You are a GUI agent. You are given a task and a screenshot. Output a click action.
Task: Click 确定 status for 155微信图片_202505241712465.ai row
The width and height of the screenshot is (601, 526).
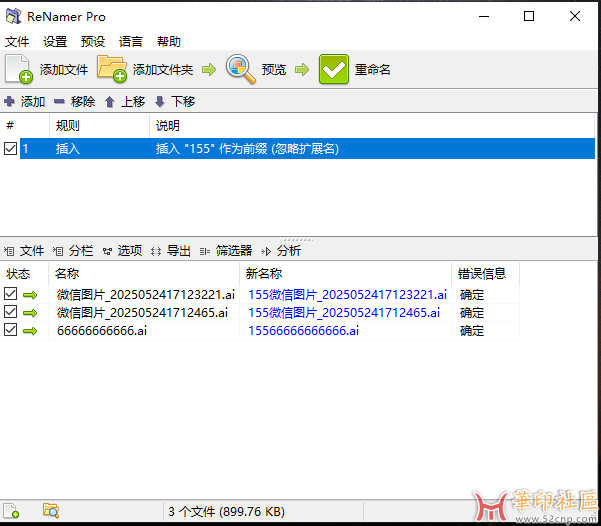pyautogui.click(x=472, y=313)
